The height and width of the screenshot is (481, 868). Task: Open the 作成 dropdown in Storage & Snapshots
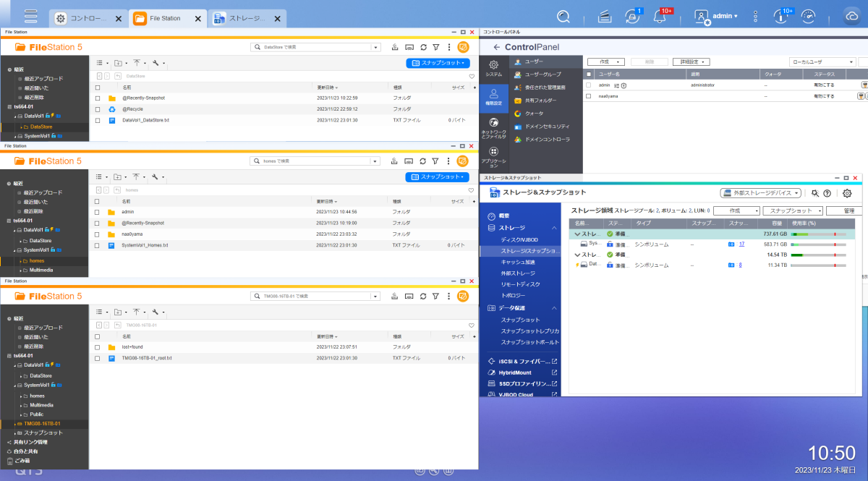[736, 210]
